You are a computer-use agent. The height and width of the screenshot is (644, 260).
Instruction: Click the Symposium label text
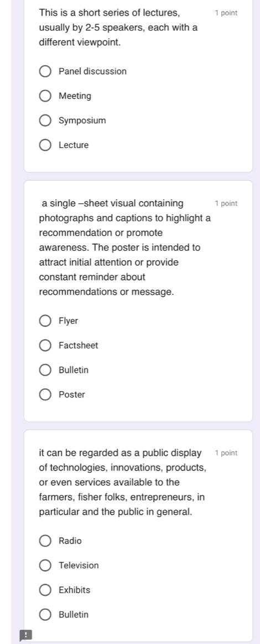click(x=82, y=121)
